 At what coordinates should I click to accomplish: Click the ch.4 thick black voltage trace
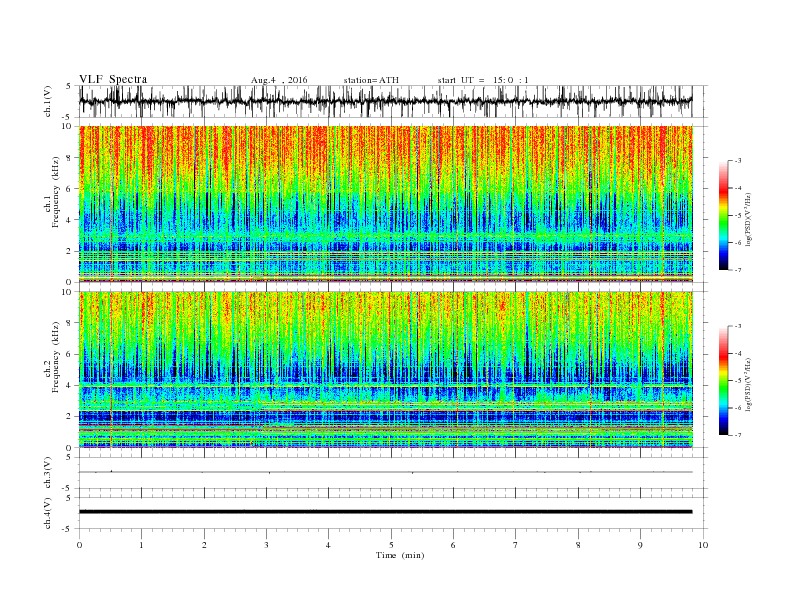(385, 512)
